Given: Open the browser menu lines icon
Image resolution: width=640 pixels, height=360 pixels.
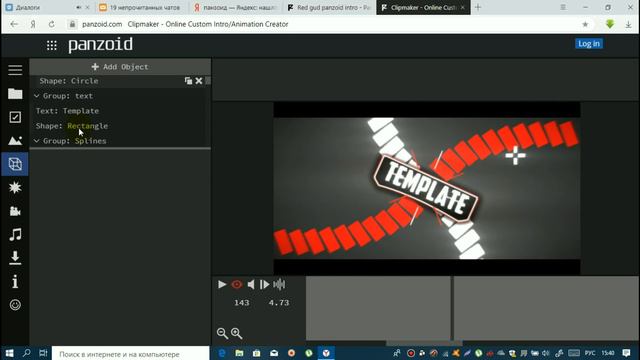Looking at the screenshot, I should [563, 7].
